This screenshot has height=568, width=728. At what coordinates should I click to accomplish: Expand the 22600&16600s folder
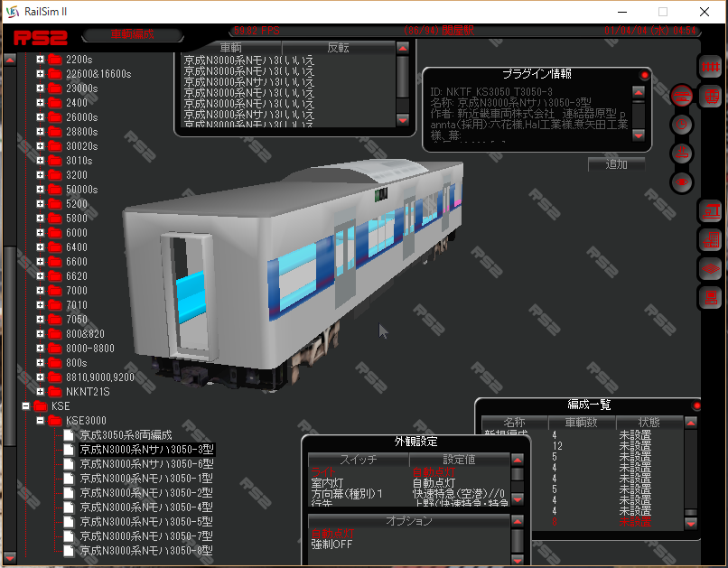click(40, 74)
